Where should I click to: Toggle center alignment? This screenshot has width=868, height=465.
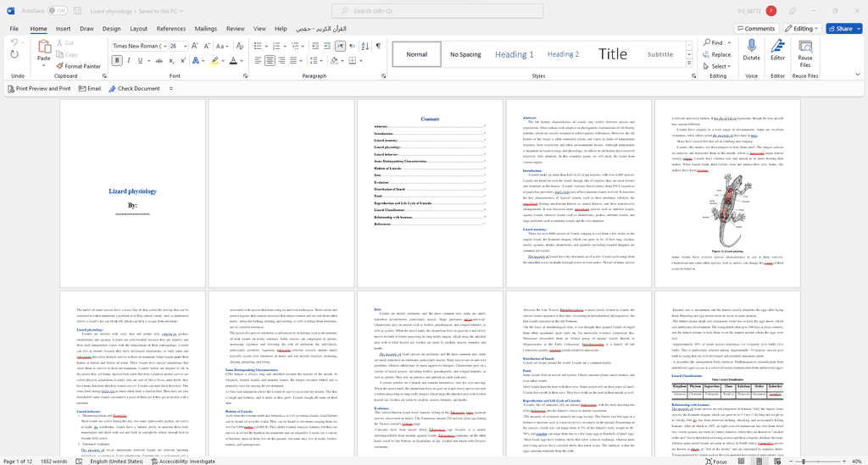tap(270, 60)
